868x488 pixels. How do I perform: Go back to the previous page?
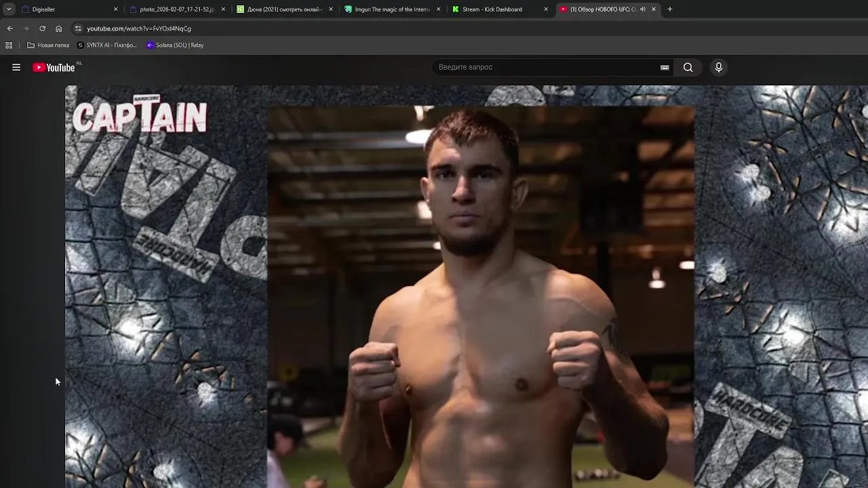9,28
